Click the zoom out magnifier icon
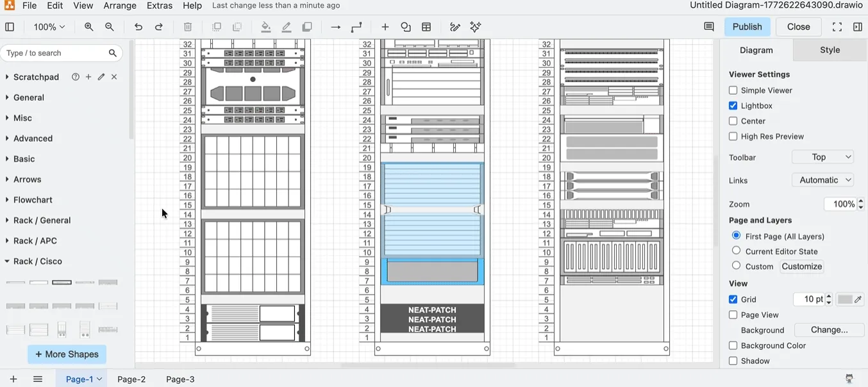Viewport: 868px width, 387px height. coord(110,27)
